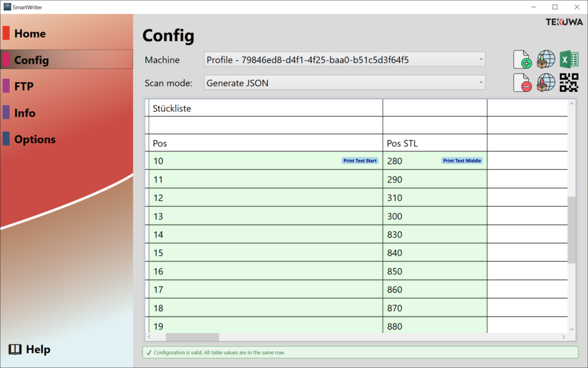Screen dimensions: 588x368
Task: Click the book icon next to Help
Action: pyautogui.click(x=17, y=349)
